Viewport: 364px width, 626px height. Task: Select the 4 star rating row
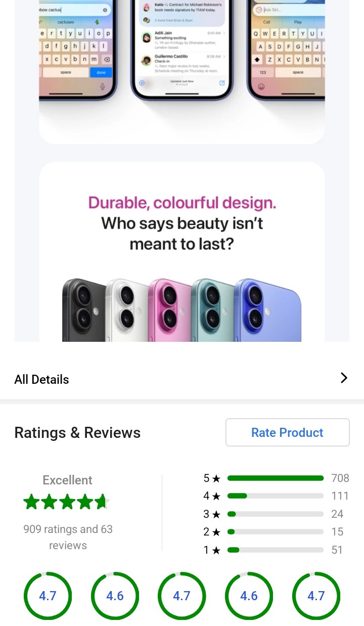tap(275, 496)
